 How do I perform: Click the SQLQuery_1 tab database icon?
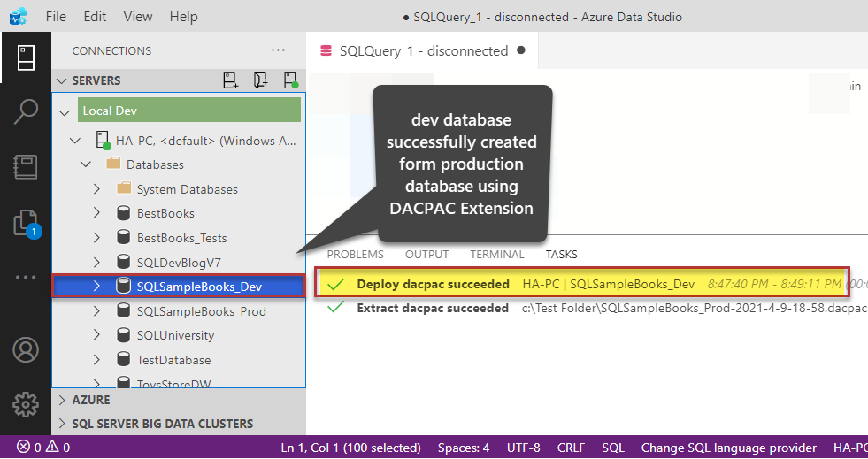[x=326, y=51]
